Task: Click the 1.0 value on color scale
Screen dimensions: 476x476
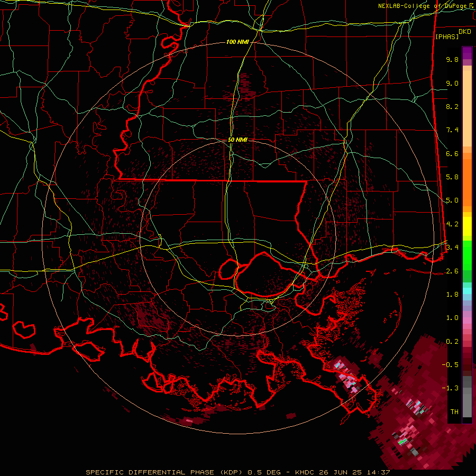Action: (x=452, y=318)
